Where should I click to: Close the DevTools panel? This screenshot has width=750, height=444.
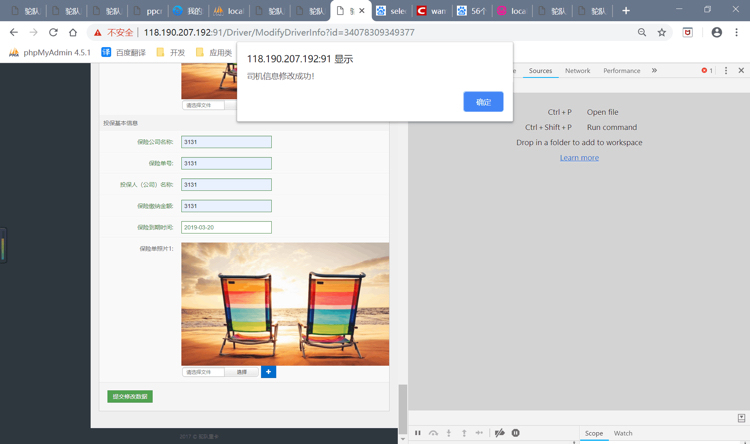tap(741, 71)
